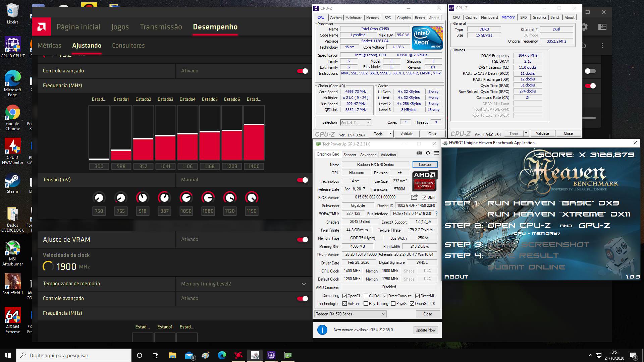Click the Radeon Software sidebar collapse icon
The height and width of the screenshot is (362, 644).
coord(602,27)
